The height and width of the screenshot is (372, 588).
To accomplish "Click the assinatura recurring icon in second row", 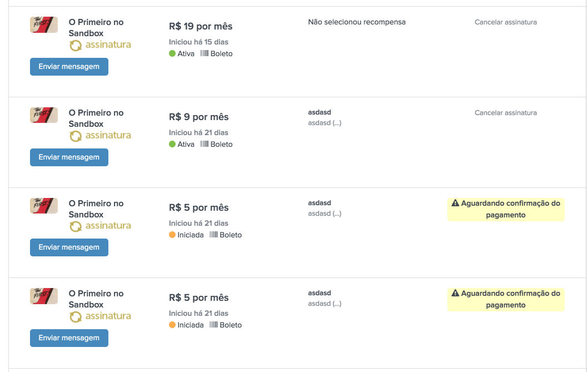I will [x=76, y=136].
